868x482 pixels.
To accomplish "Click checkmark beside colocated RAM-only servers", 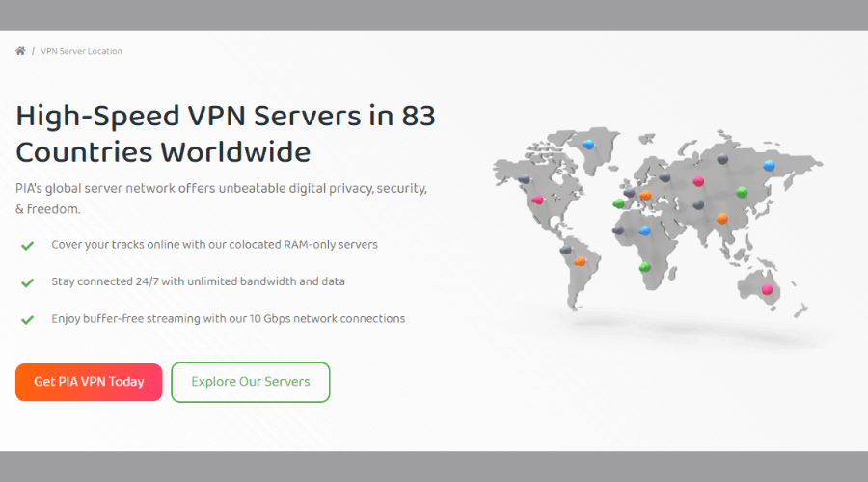I will tap(28, 245).
